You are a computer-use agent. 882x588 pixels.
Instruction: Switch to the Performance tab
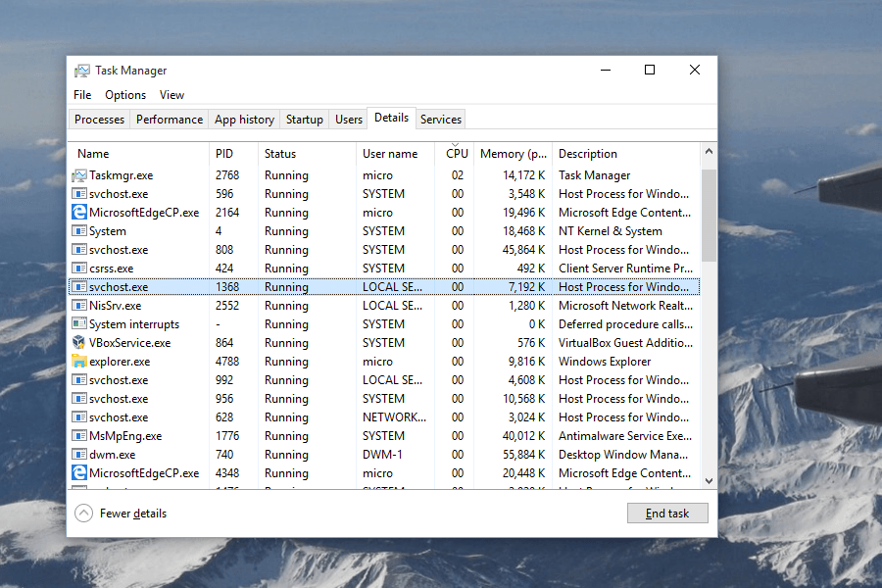170,120
